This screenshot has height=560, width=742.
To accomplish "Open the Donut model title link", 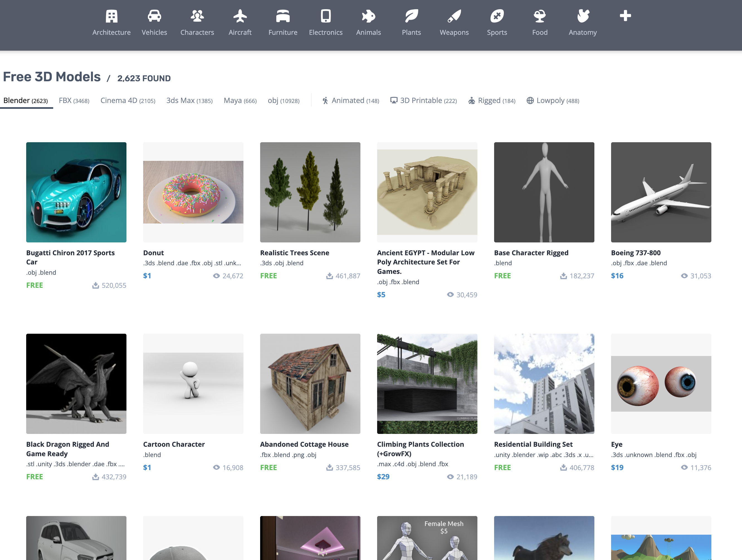I will [x=154, y=253].
